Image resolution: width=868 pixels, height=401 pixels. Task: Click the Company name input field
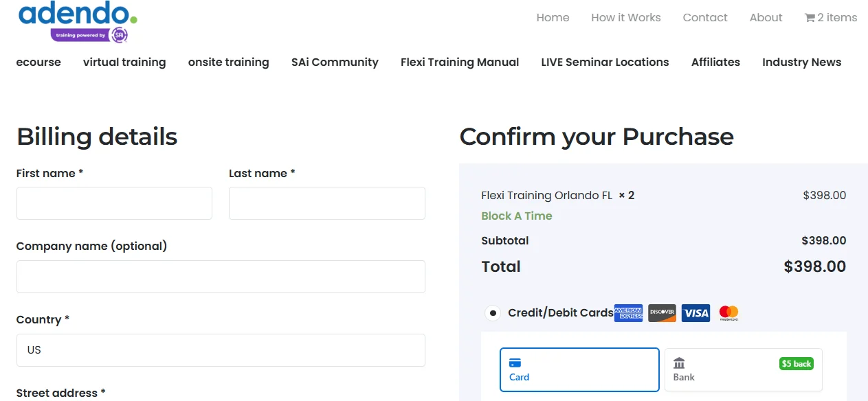coord(221,277)
